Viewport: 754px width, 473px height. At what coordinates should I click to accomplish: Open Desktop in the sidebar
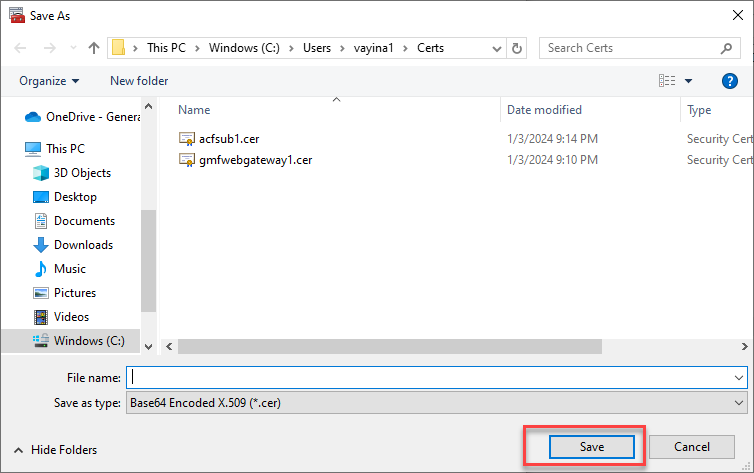pos(65,197)
